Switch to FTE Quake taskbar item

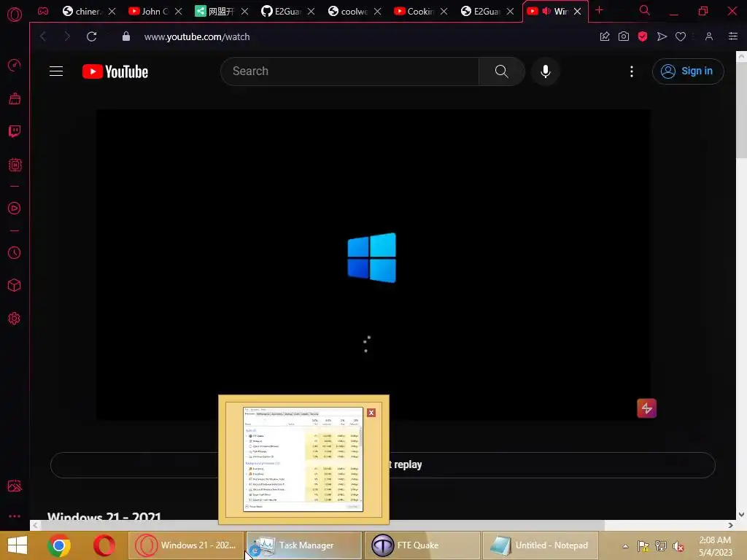422,545
